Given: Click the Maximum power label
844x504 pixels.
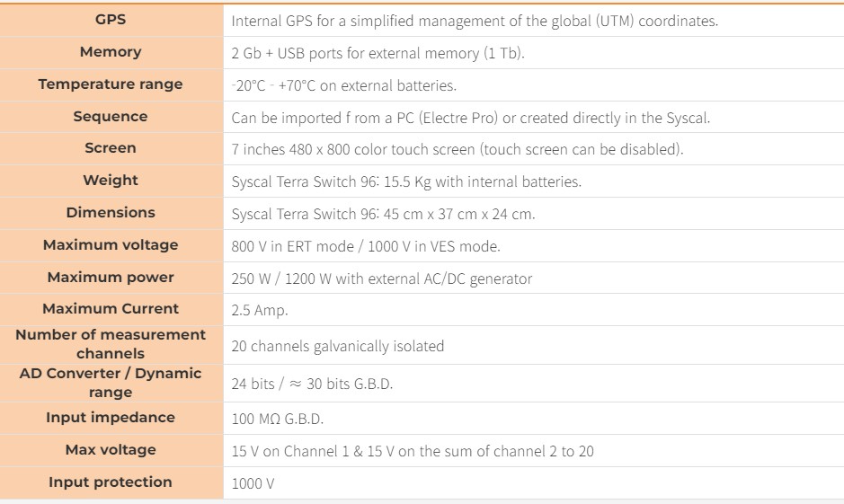Looking at the screenshot, I should click(x=111, y=278).
